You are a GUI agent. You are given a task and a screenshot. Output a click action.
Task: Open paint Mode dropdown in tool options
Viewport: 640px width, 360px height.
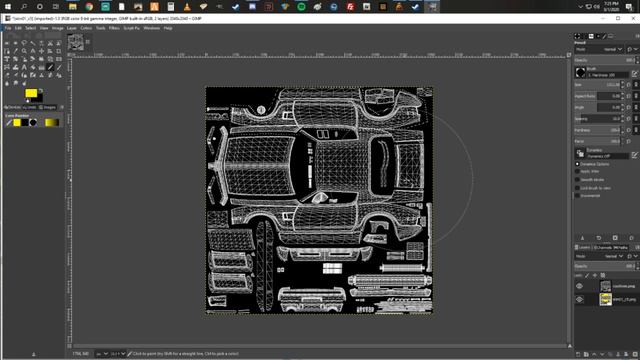pos(599,49)
